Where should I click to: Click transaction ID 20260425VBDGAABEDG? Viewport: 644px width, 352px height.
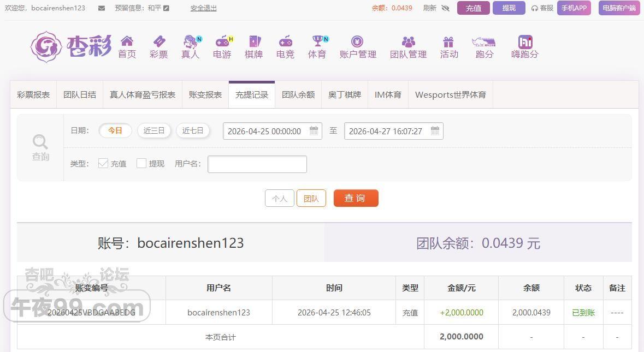pos(91,313)
